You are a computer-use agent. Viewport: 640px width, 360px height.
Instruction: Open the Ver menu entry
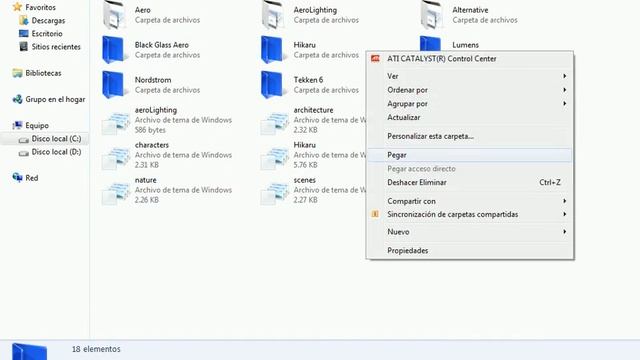470,76
